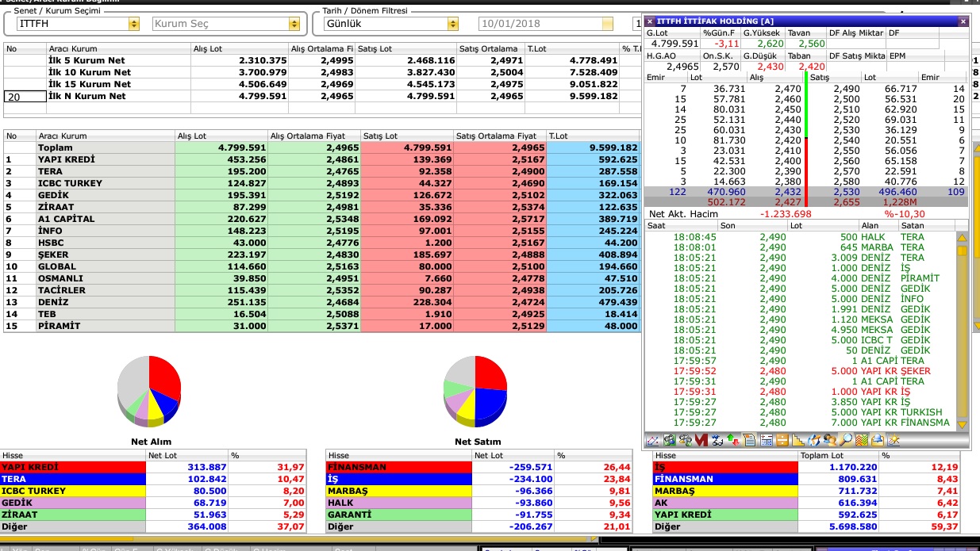The width and height of the screenshot is (980, 551).
Task: Click the Net Akt. Hacim value -1.233.698
Action: pyautogui.click(x=785, y=214)
